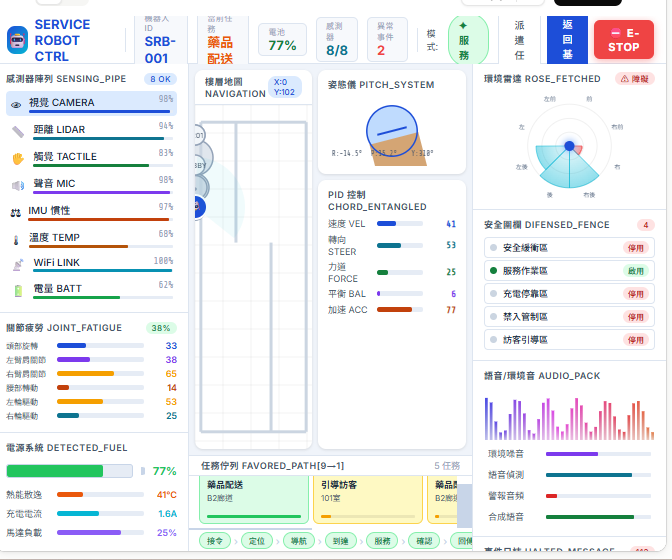Click the WiFi LINK satellite icon
Image resolution: width=672 pixels, height=560 pixels.
pos(18,265)
